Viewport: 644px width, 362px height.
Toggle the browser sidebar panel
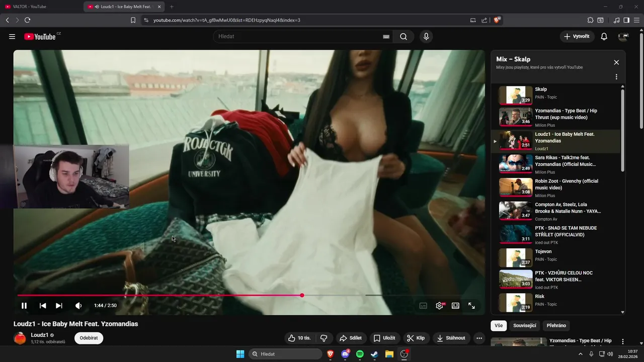coord(626,20)
